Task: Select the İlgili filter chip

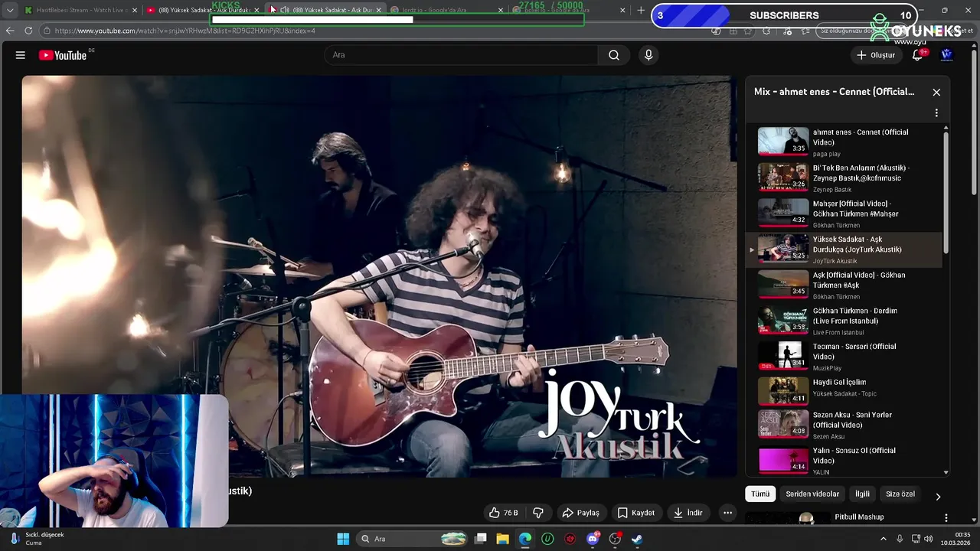Action: [862, 494]
